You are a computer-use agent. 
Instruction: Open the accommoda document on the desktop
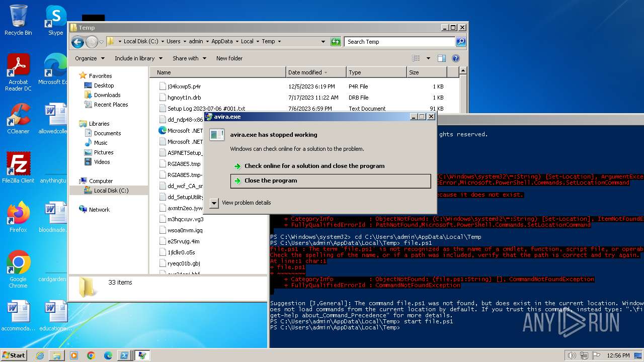click(18, 316)
